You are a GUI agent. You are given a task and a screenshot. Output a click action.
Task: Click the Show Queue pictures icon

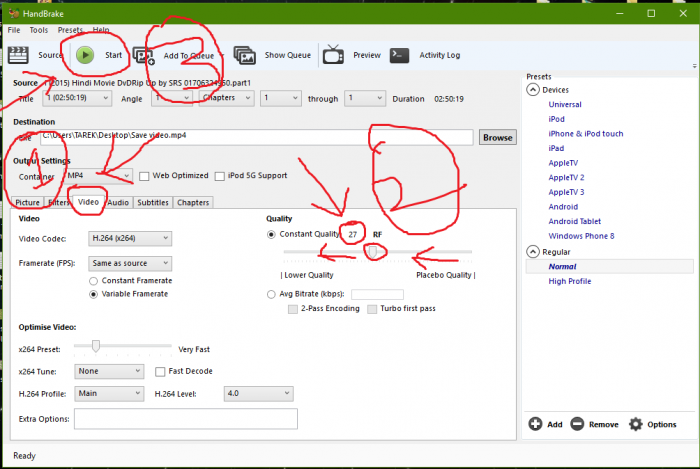245,55
